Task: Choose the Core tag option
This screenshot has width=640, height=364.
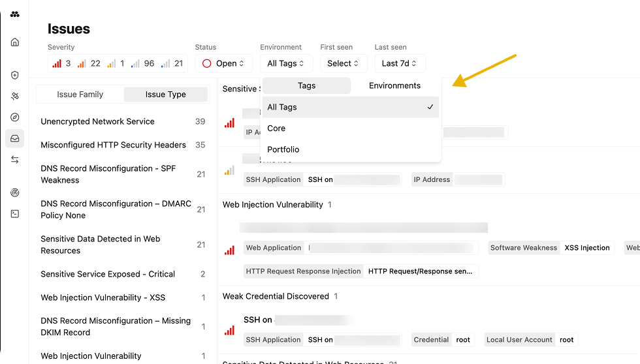Action: tap(276, 129)
